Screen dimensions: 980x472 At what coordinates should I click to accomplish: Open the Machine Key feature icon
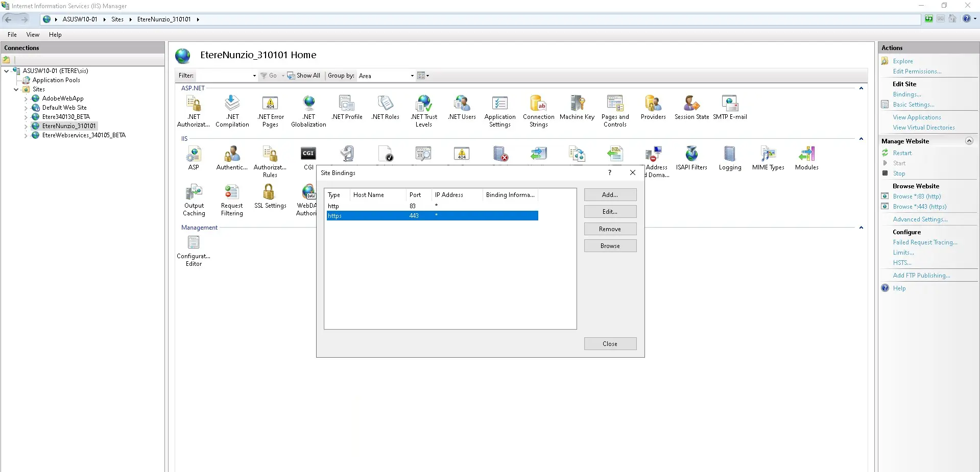(x=577, y=108)
